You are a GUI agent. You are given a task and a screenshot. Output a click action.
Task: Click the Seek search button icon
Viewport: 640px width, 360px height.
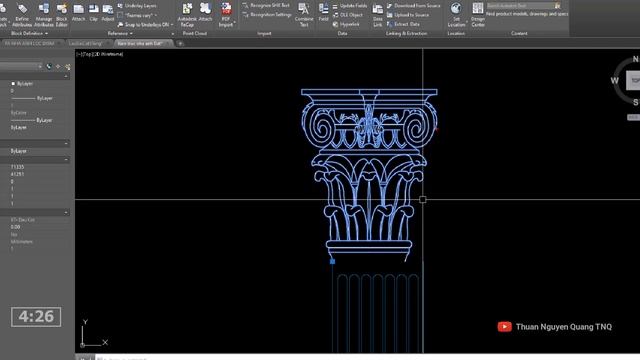click(x=558, y=6)
